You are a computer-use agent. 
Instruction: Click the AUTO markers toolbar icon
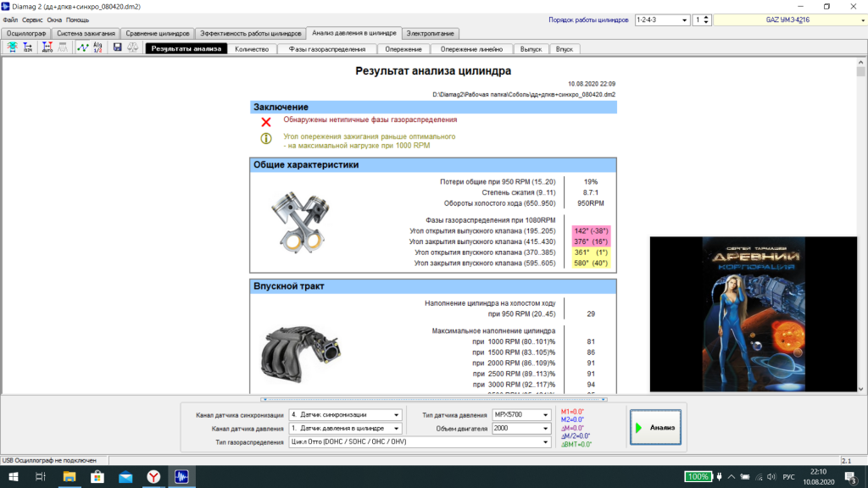tap(47, 47)
